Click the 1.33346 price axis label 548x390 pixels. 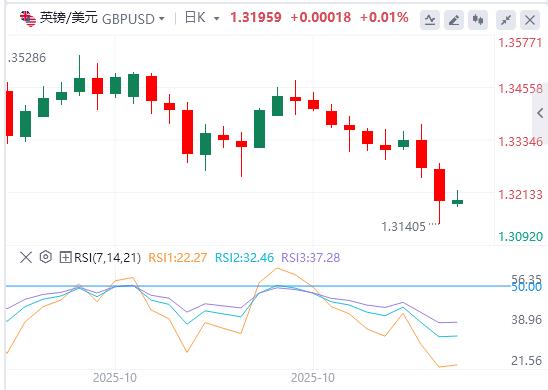tap(520, 142)
